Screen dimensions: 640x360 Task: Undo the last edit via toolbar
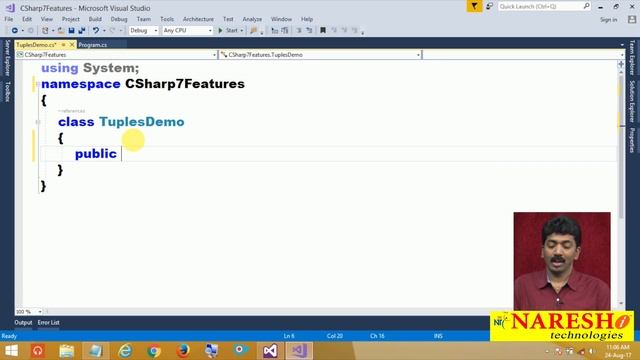pos(96,31)
